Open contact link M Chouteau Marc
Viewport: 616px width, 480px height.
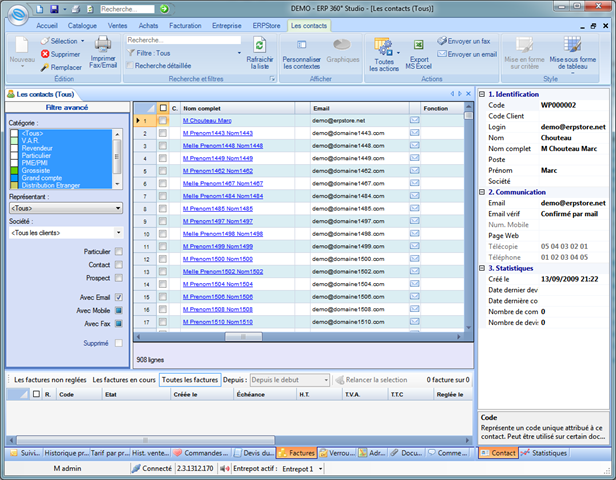coord(207,121)
